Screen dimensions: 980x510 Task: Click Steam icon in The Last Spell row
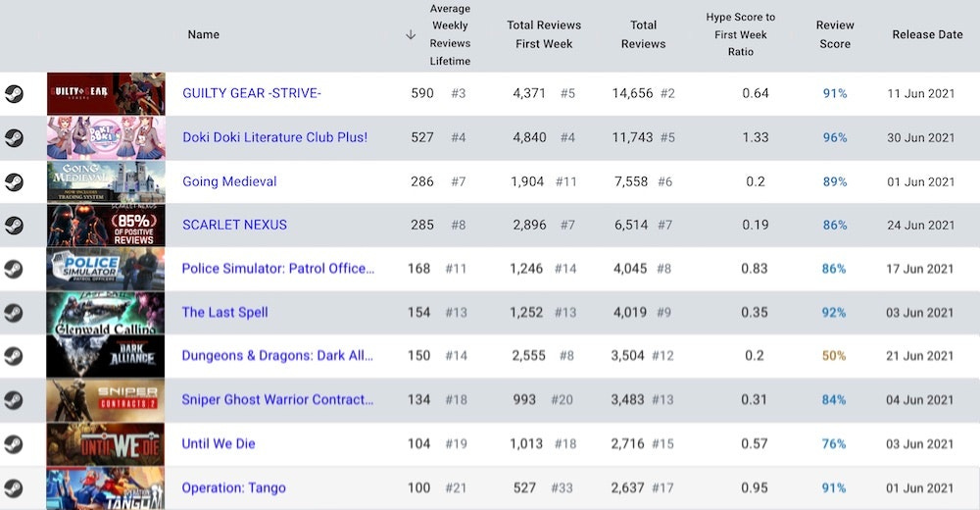tap(13, 312)
